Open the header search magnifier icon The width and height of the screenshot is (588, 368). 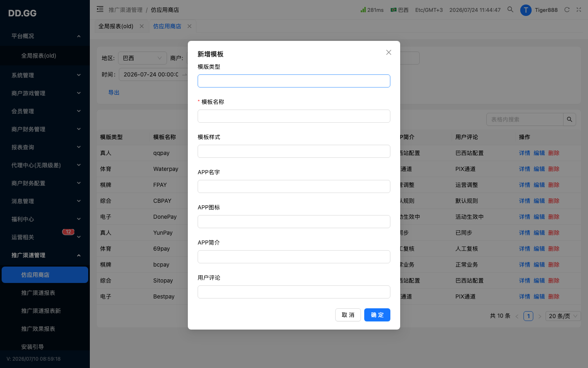(510, 9)
